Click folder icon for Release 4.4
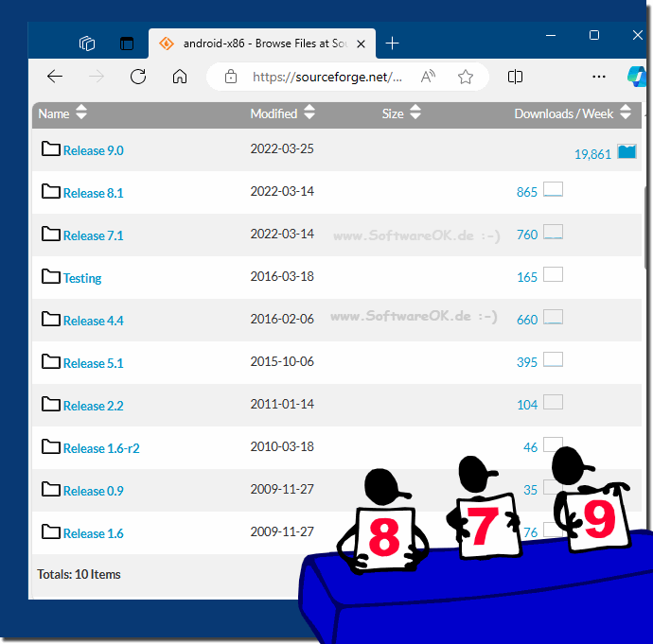This screenshot has width=653, height=644. coord(51,319)
